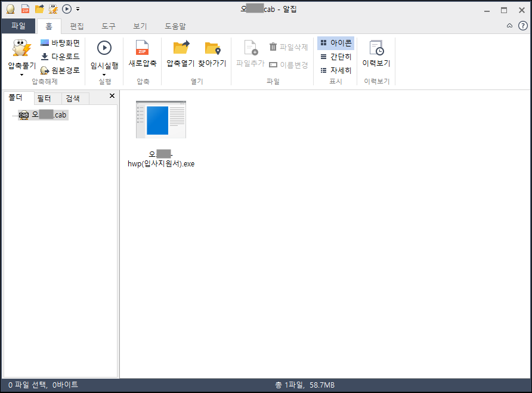Click the 압축풀기 extract icon
Image resolution: width=532 pixels, height=393 pixels.
[21, 48]
